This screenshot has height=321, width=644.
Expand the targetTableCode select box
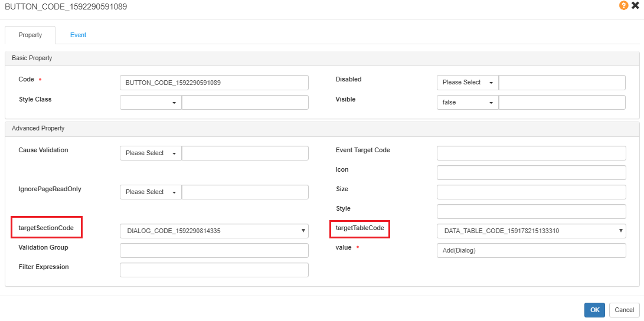(x=531, y=231)
